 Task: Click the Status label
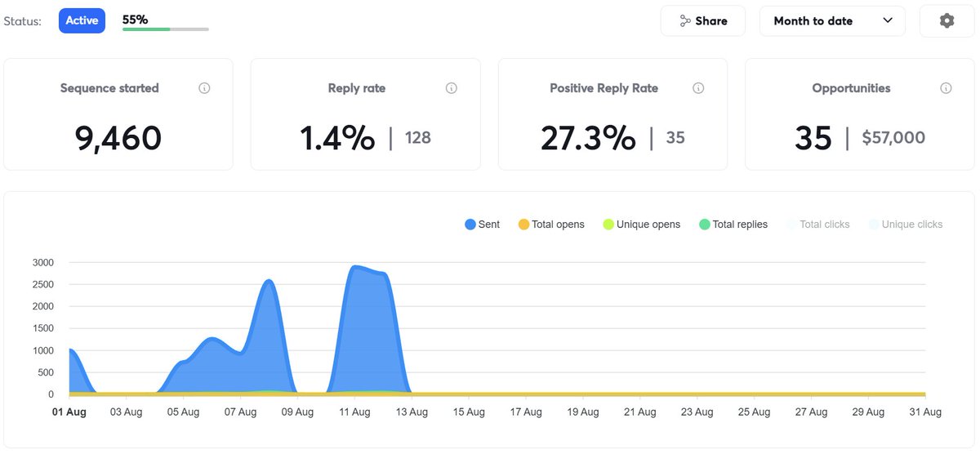tap(23, 21)
